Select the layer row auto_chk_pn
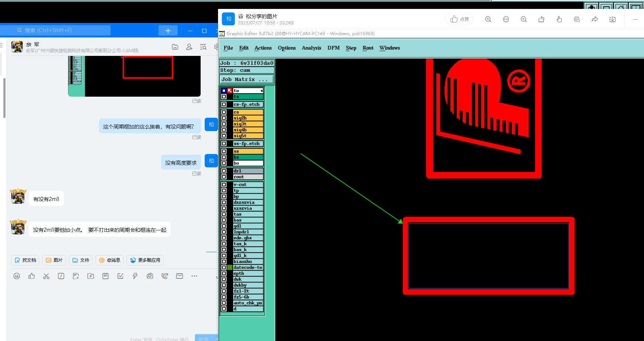Image resolution: width=644 pixels, height=341 pixels. point(248,303)
